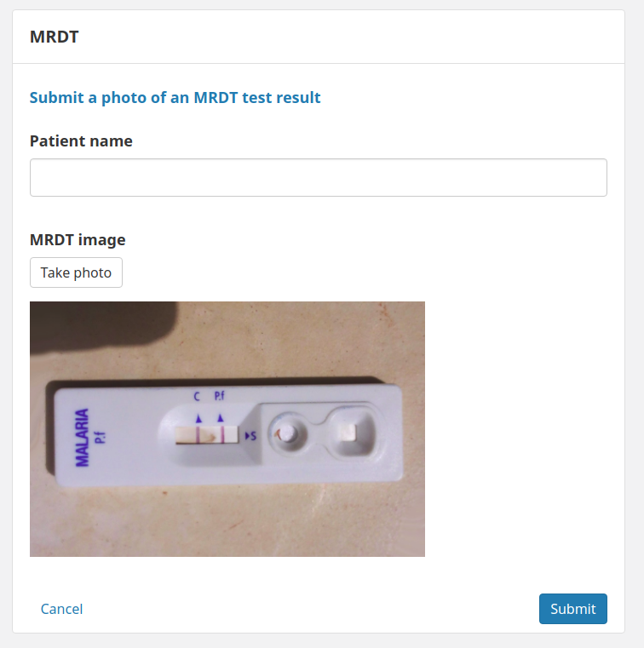Click the blue arrow below the C label
The image size is (644, 648).
pos(198,419)
